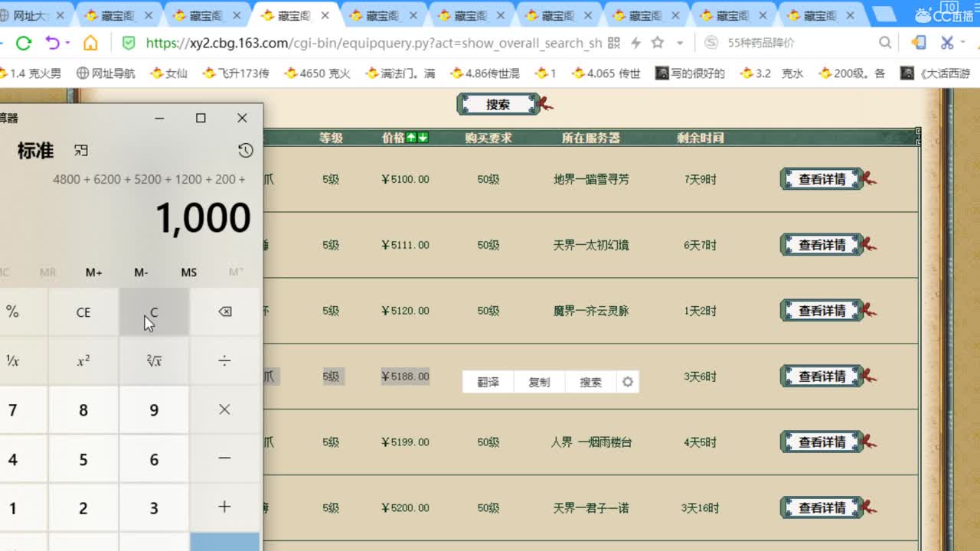The image size is (980, 551).
Task: Open bookmark 3.2 克水
Action: [x=772, y=73]
